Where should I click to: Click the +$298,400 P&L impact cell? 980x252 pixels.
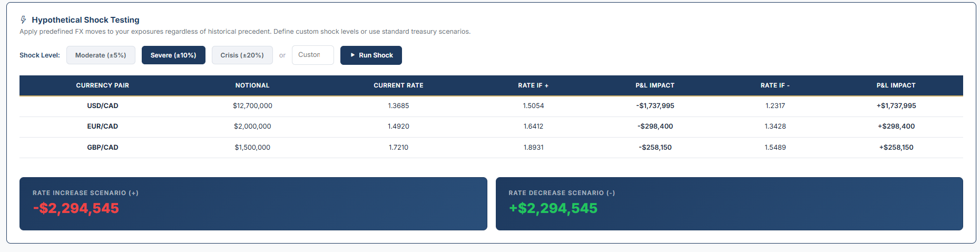[896, 127]
